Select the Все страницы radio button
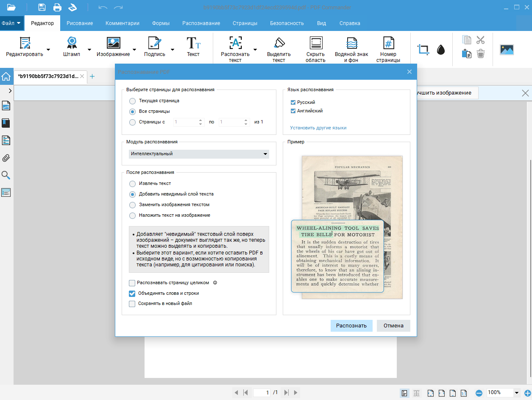 pyautogui.click(x=133, y=111)
